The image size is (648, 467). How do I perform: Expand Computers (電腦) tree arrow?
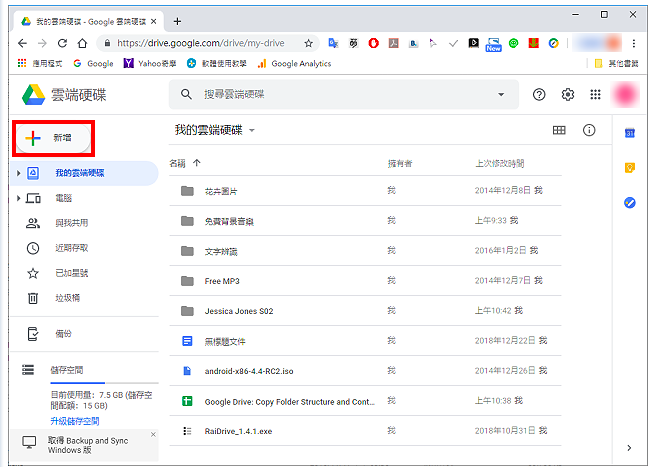[19, 198]
